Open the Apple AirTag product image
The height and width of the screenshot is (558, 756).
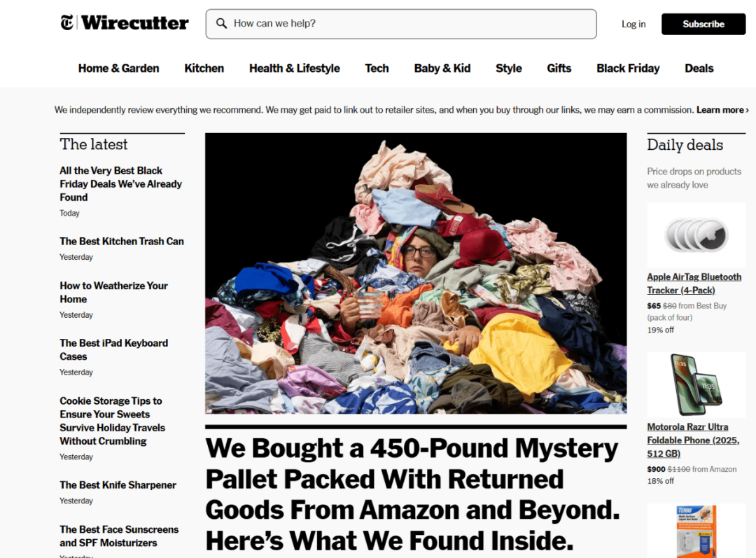click(696, 235)
